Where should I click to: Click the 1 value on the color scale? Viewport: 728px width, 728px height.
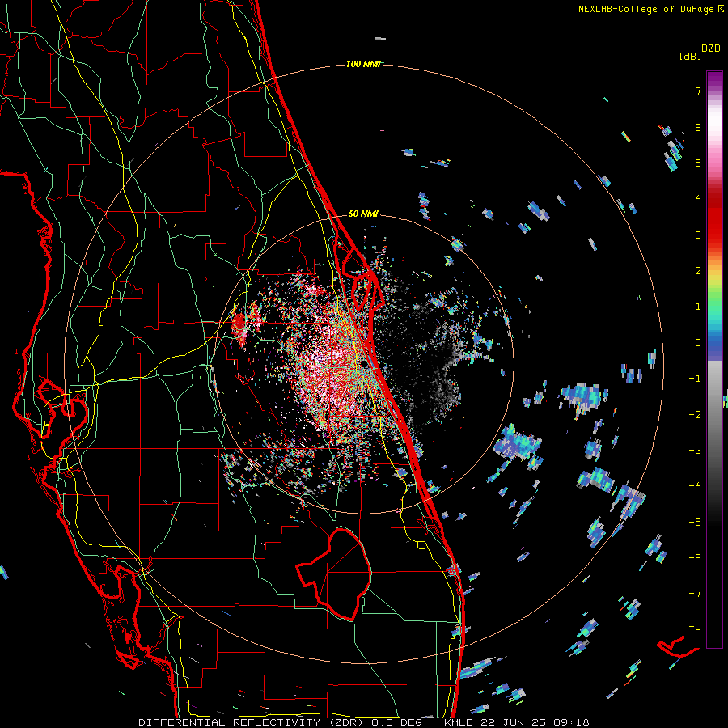698,307
